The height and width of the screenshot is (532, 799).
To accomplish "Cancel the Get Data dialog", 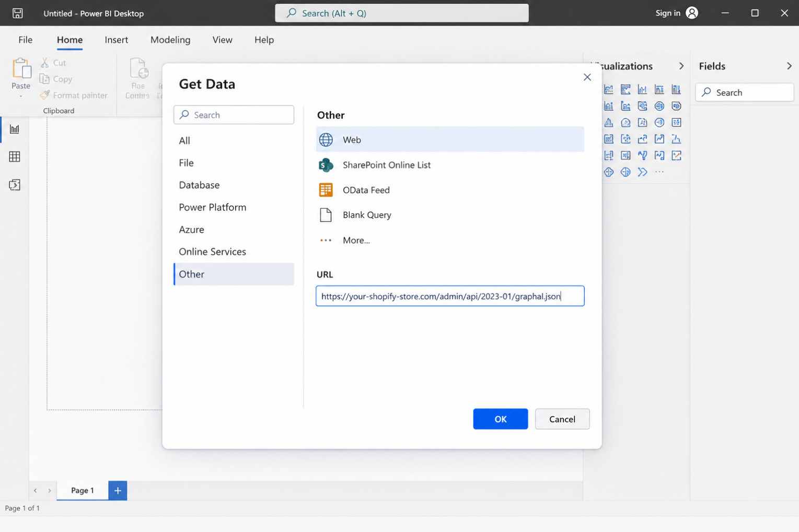I will (562, 419).
